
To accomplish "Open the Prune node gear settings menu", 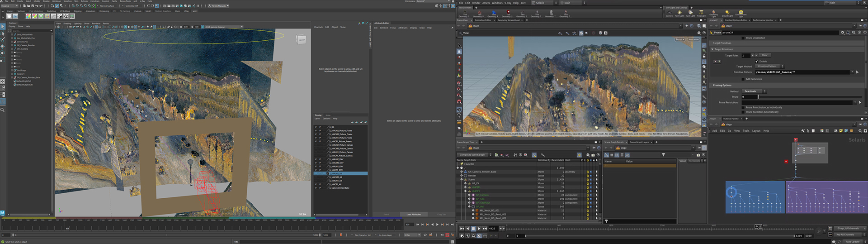I will click(x=842, y=33).
